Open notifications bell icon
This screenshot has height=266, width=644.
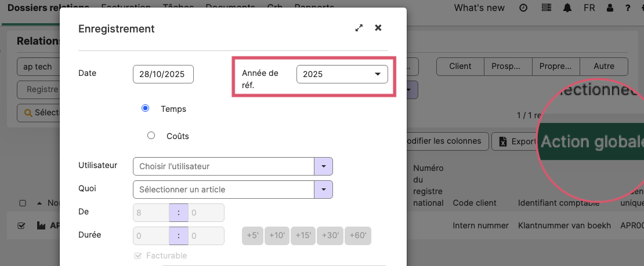(x=568, y=8)
